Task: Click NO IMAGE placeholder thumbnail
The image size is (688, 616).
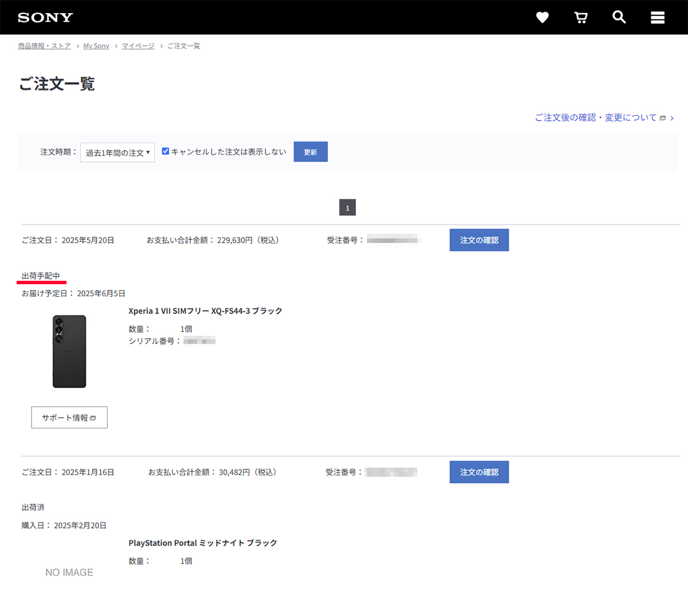Action: coord(69,572)
